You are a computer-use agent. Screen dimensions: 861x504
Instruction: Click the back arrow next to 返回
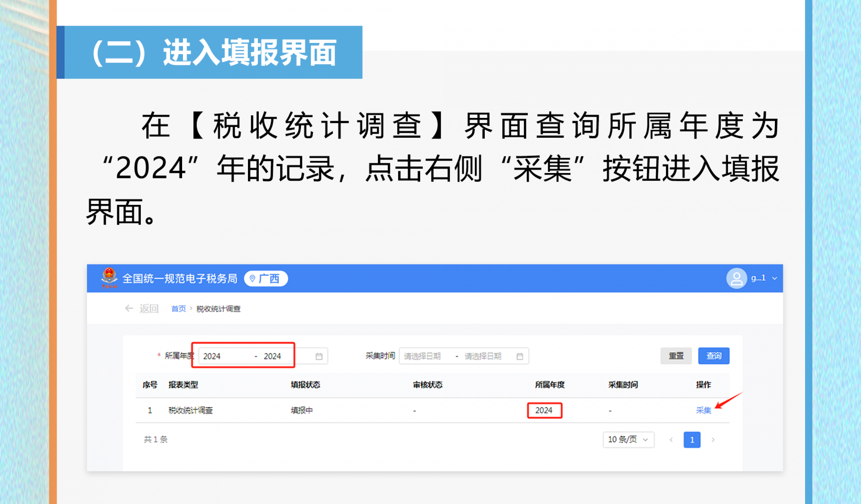pos(129,308)
